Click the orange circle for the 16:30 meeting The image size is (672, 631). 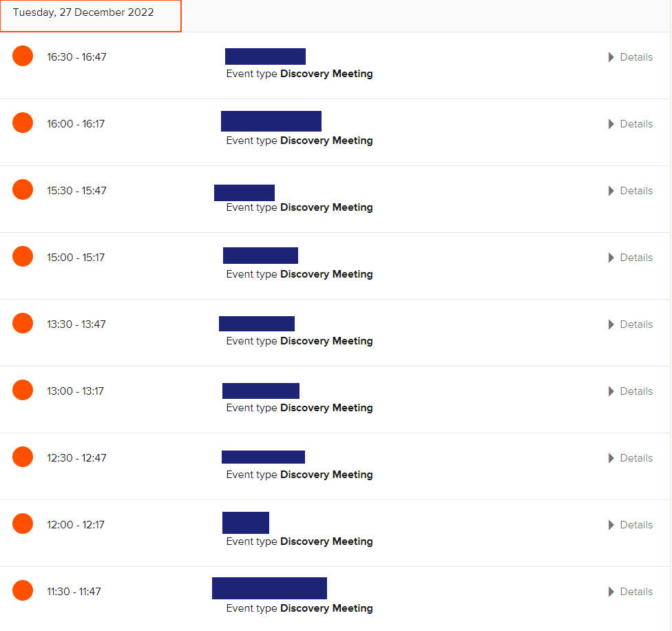point(23,56)
